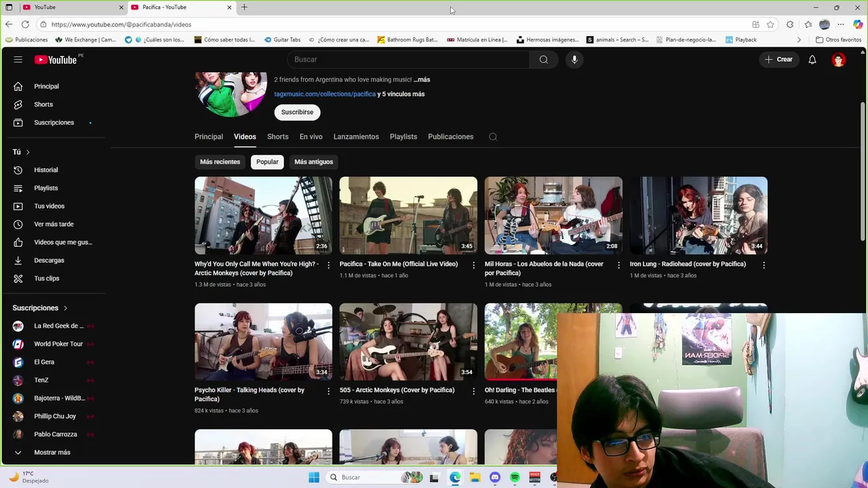The width and height of the screenshot is (868, 488).
Task: Open y 5 vínculos más links
Action: [x=401, y=94]
